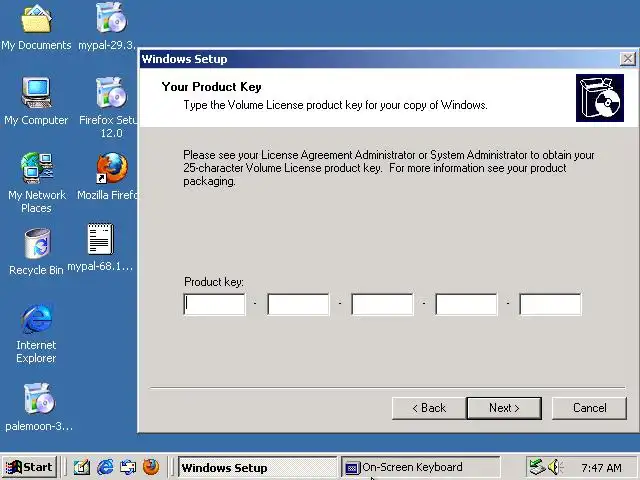Close the Windows Setup dialog

(627, 59)
